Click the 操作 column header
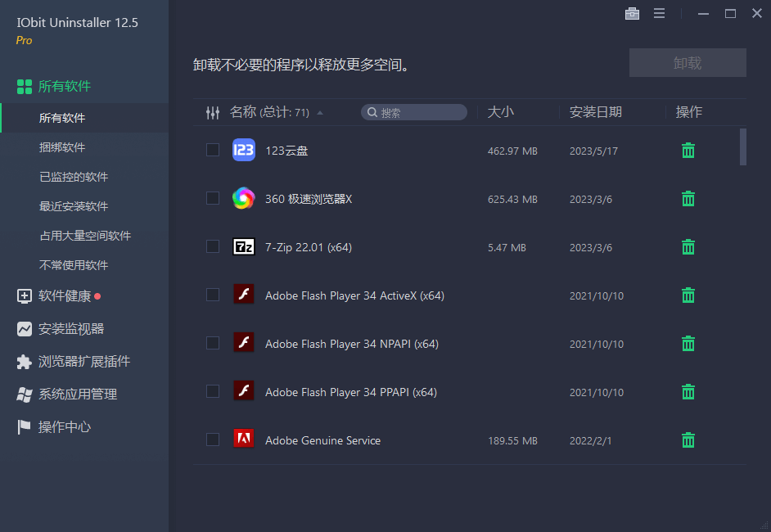The image size is (771, 532). 688,112
